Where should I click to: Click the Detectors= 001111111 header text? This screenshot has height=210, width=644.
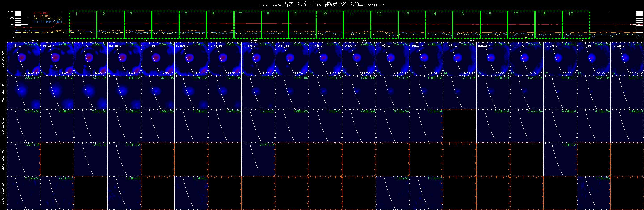click(x=367, y=6)
